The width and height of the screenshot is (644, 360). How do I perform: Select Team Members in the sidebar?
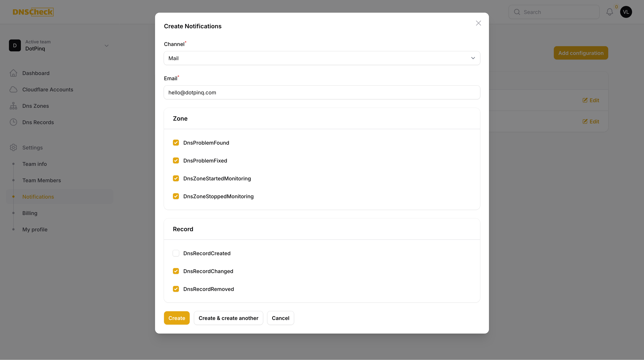[x=42, y=180]
